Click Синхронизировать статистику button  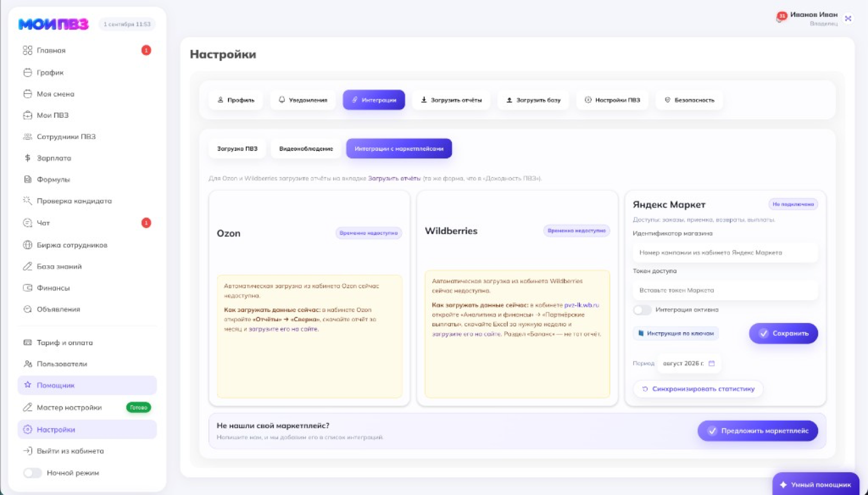tap(698, 389)
